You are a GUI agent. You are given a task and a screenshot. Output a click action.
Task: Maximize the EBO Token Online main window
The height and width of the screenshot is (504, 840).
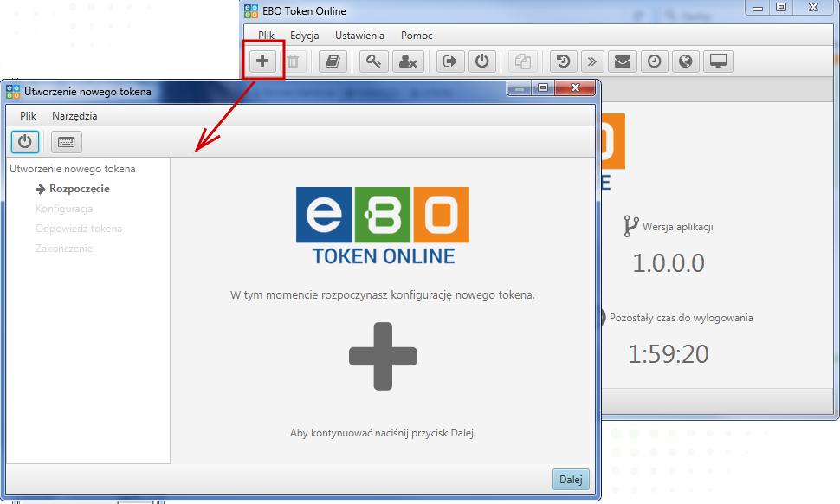click(781, 8)
